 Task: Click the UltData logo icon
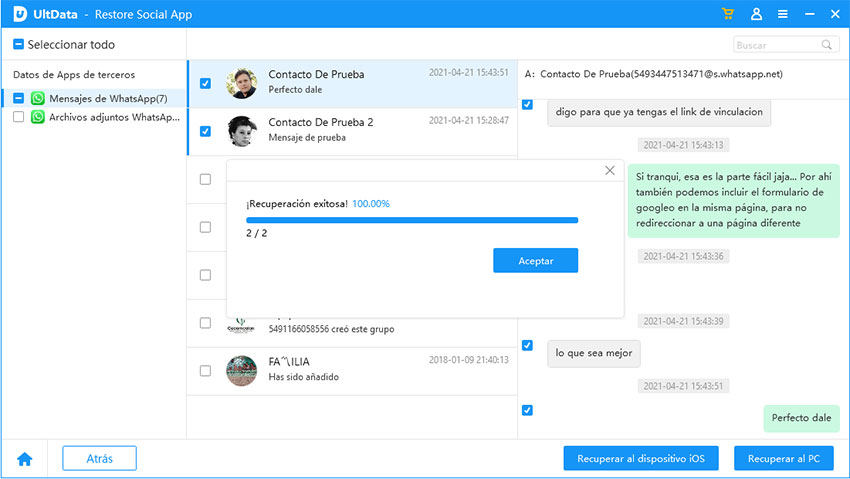pyautogui.click(x=20, y=14)
